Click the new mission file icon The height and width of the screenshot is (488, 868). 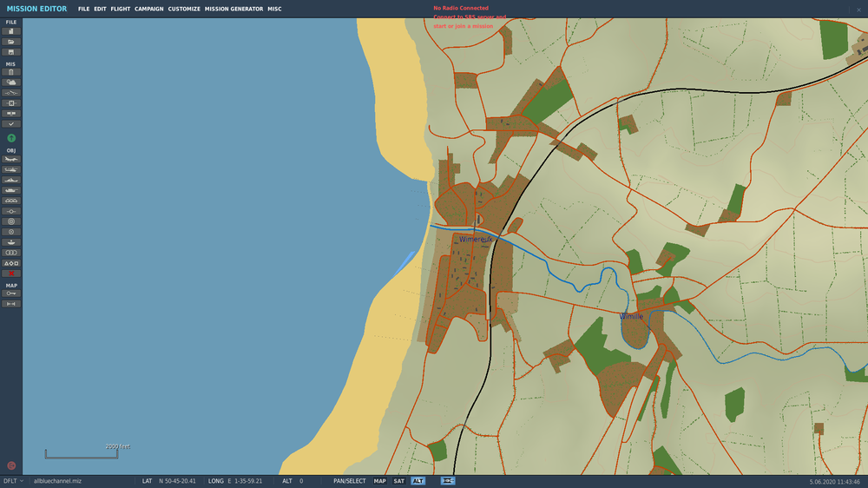coord(11,31)
